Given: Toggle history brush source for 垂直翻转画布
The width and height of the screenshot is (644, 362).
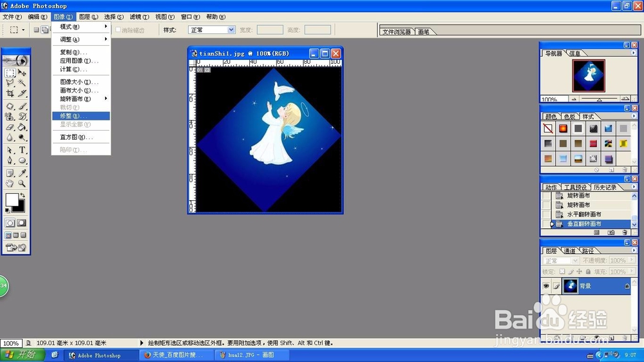Looking at the screenshot, I should click(546, 224).
